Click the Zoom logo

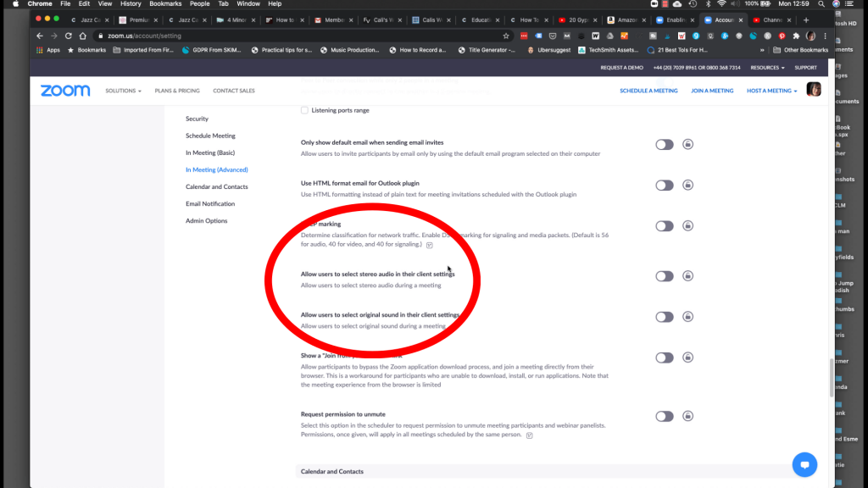point(64,91)
